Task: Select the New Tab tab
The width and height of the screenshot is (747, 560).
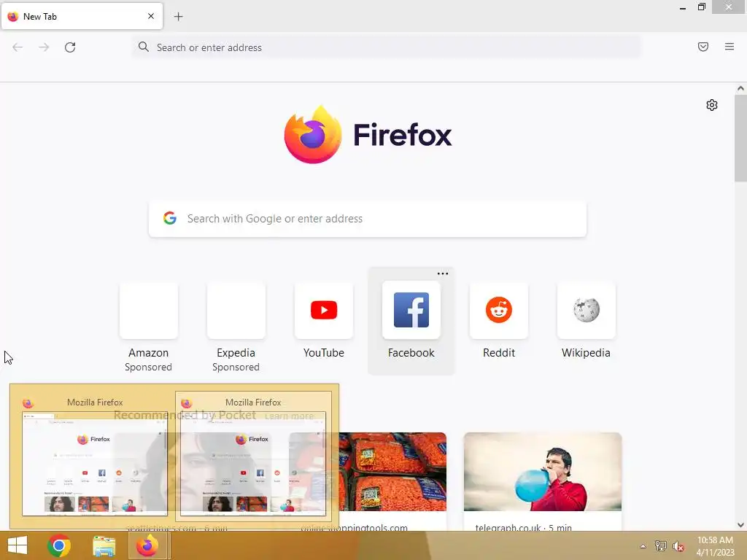Action: click(82, 16)
